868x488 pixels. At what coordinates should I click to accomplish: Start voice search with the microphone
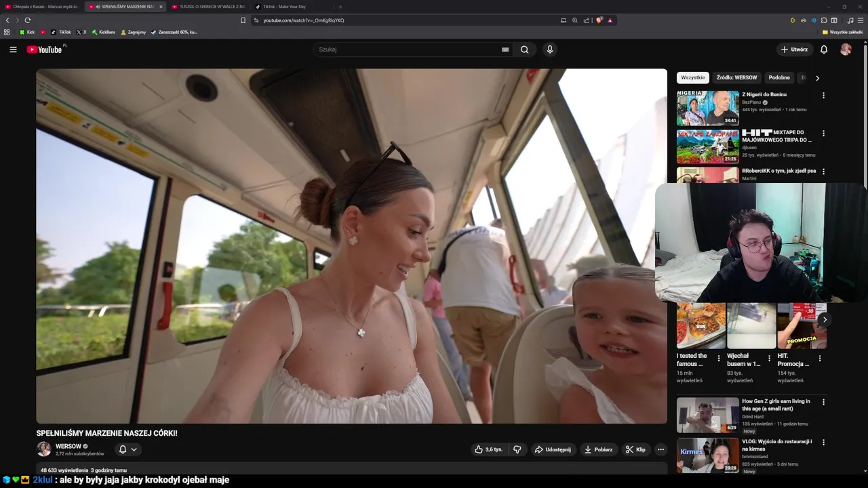coord(550,49)
